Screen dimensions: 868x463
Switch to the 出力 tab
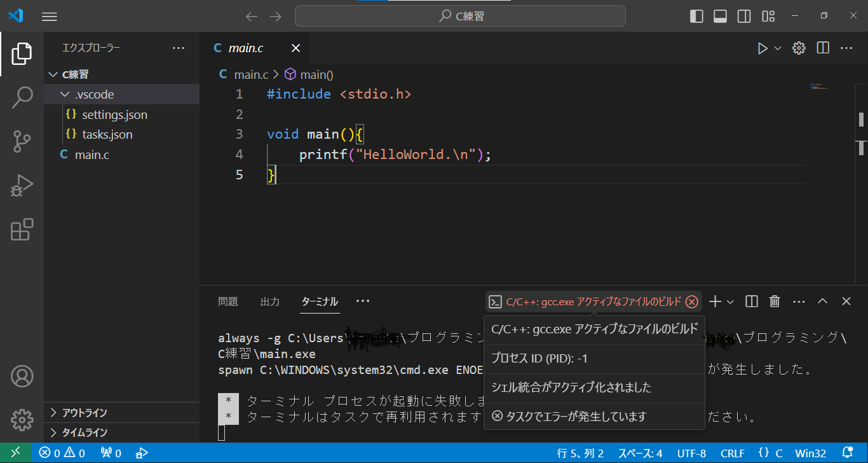(x=269, y=301)
